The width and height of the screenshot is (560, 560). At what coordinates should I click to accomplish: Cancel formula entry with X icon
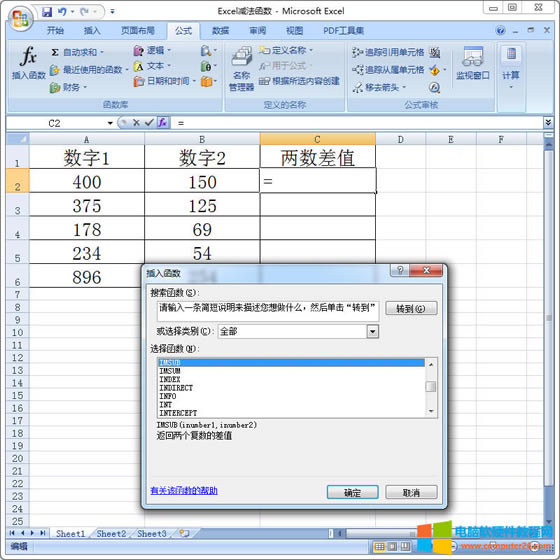(136, 123)
